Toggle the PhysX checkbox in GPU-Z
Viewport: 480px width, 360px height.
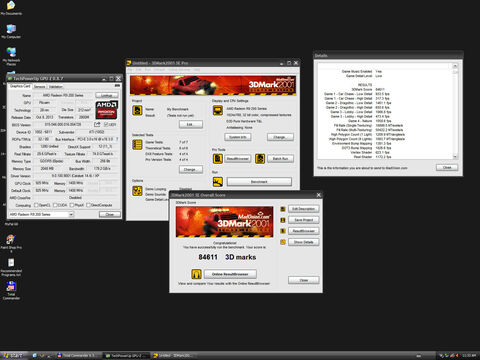click(x=71, y=205)
